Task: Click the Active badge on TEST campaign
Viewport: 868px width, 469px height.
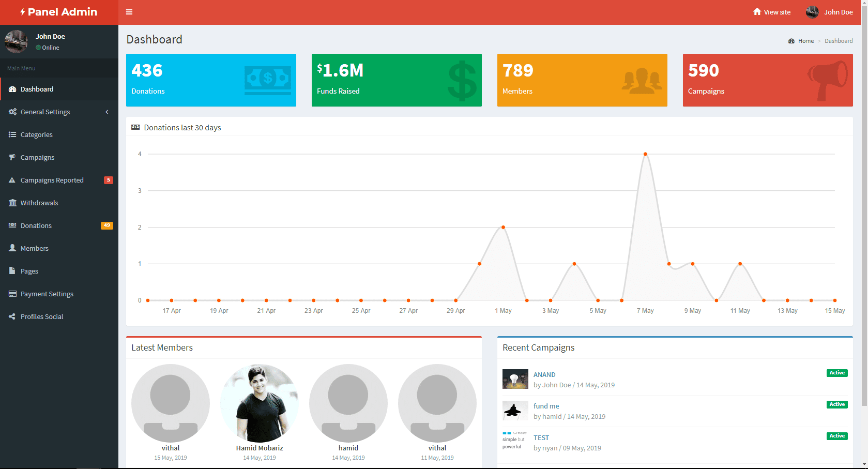Action: point(836,436)
